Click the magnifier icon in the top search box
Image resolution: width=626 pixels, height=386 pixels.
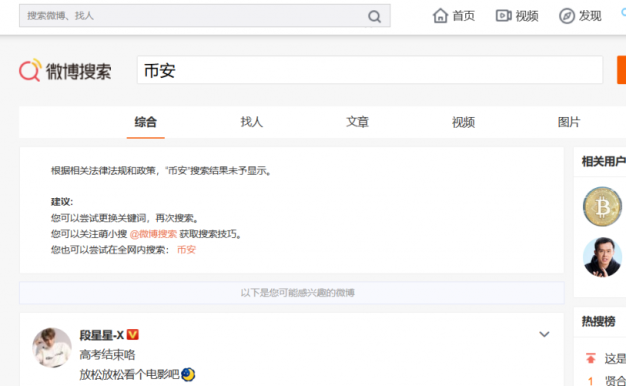(x=374, y=16)
